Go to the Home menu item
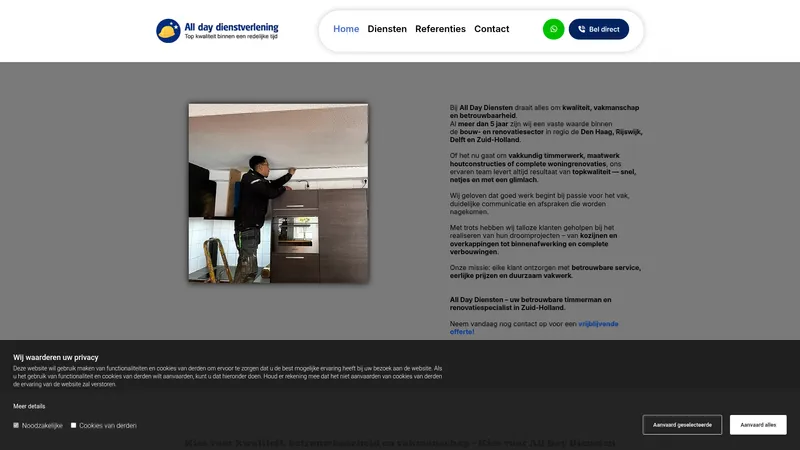800x450 pixels. 346,29
